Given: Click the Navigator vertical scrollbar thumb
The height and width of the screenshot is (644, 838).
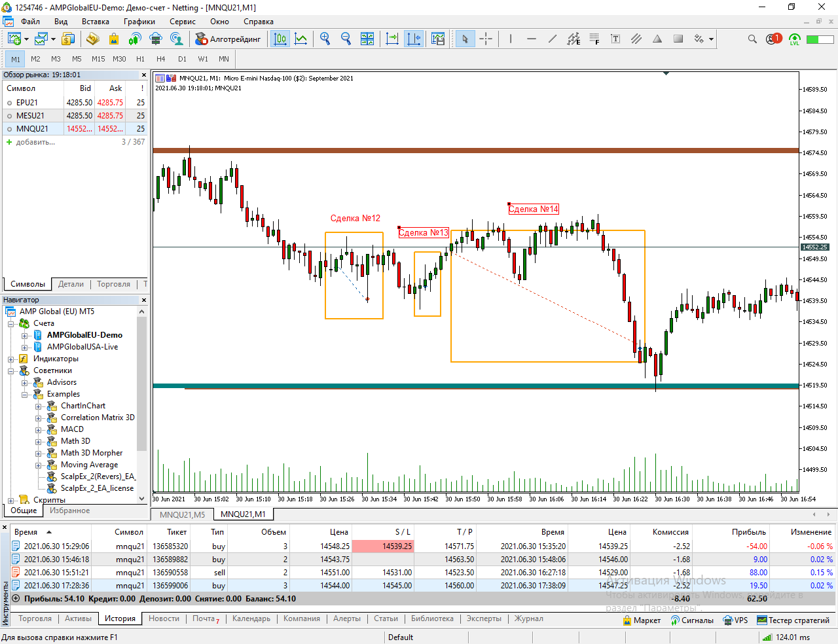Looking at the screenshot, I should coord(142,383).
